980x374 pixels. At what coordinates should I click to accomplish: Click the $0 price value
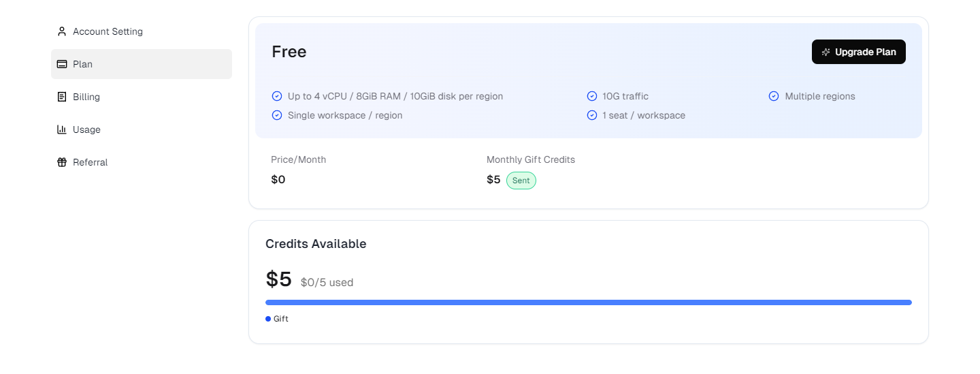278,180
